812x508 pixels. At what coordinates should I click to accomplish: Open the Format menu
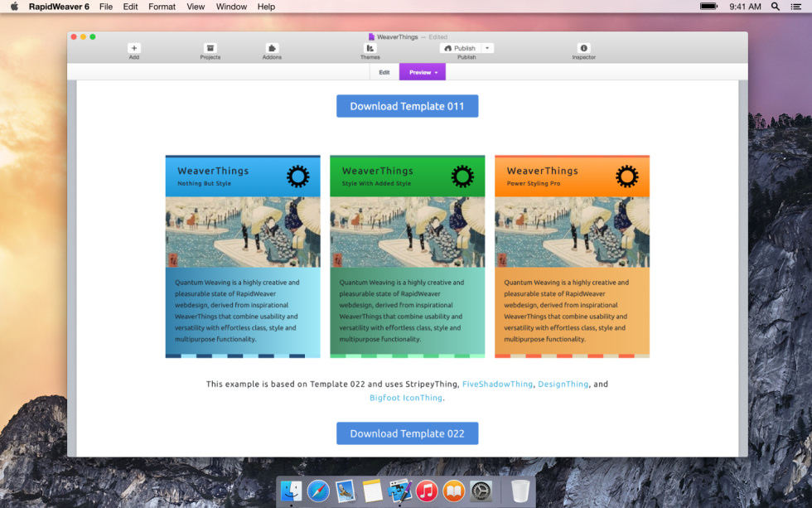point(162,7)
